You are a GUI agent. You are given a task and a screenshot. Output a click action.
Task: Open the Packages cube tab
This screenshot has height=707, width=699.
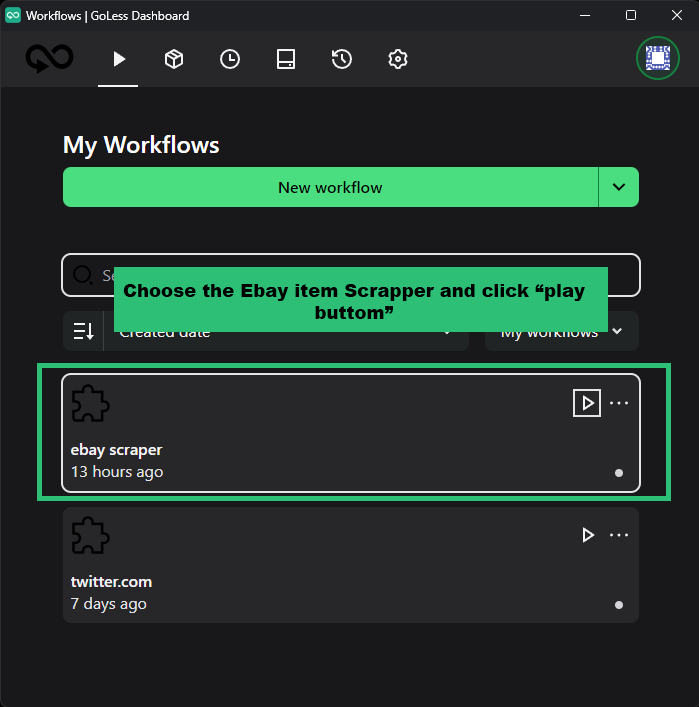click(174, 59)
